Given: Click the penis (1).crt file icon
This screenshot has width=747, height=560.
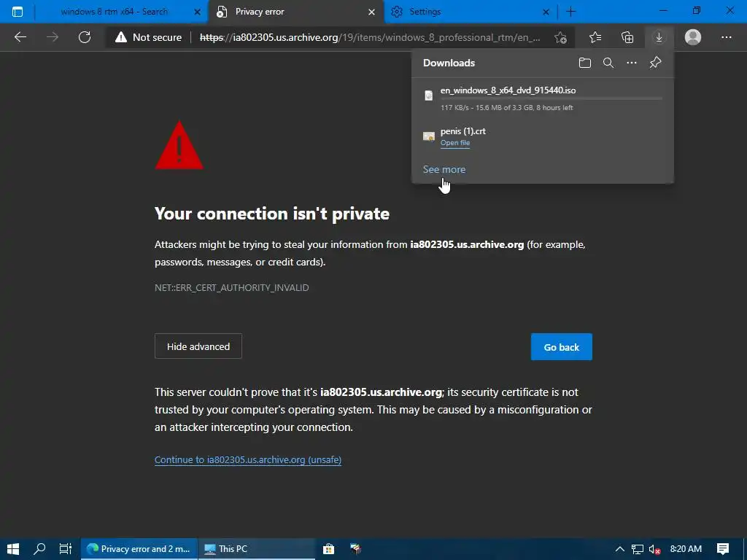Looking at the screenshot, I should (429, 136).
